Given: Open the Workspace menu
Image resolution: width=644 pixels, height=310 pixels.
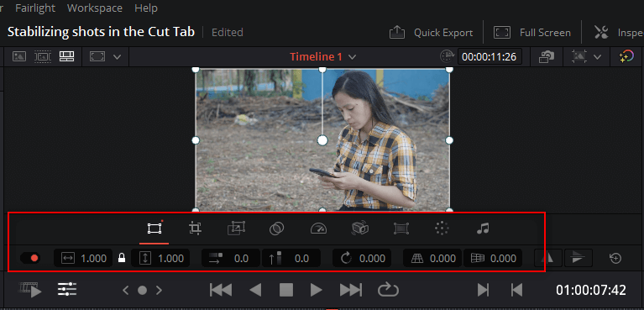Looking at the screenshot, I should pos(95,8).
